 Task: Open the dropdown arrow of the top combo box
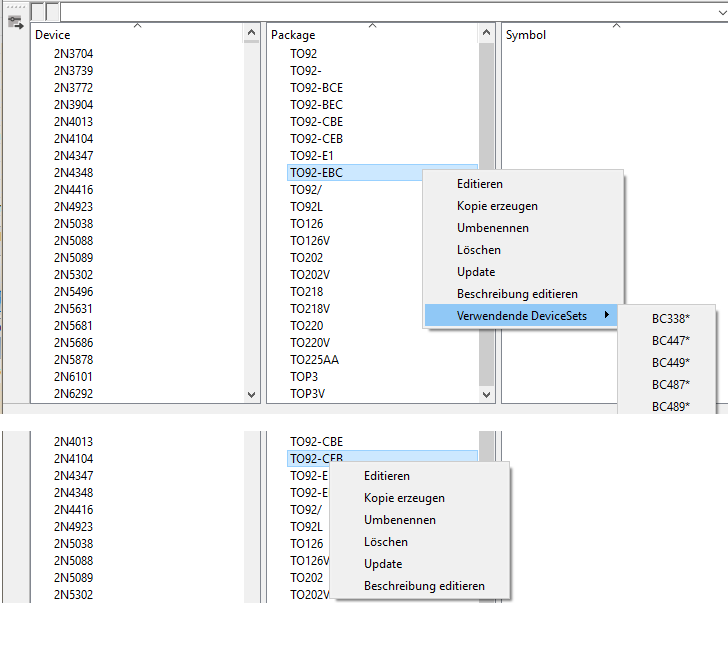[722, 13]
